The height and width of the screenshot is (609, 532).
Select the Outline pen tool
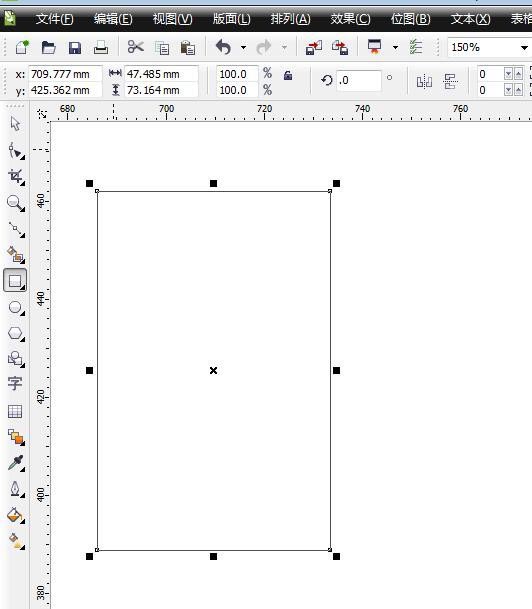coord(16,489)
